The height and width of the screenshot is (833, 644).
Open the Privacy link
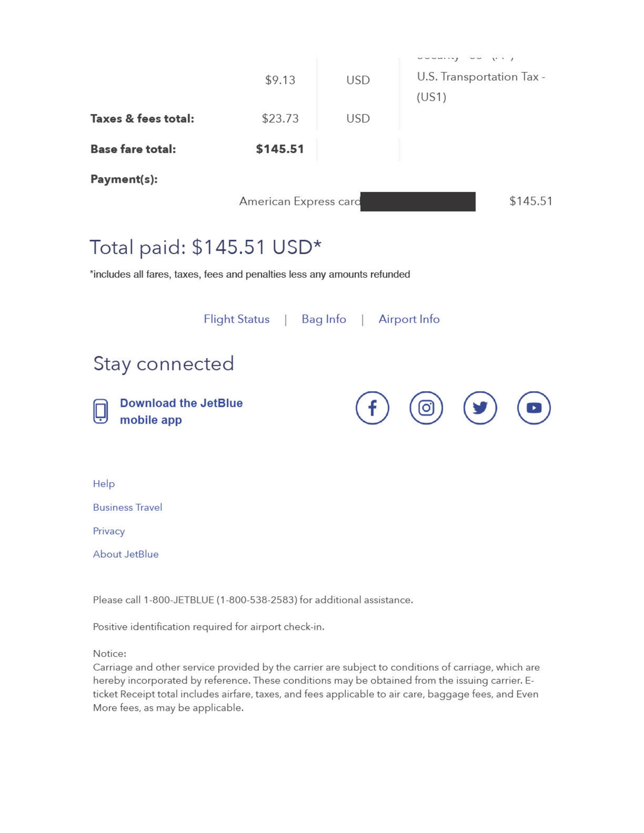(x=109, y=531)
